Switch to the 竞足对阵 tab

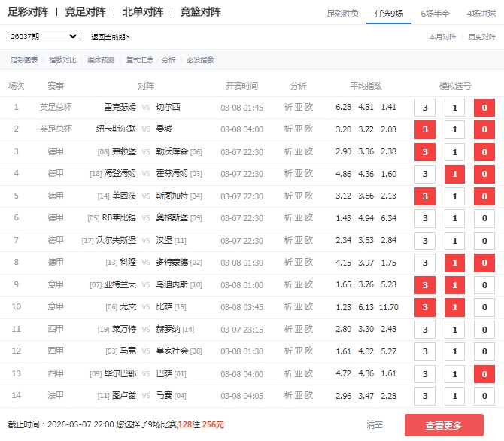click(x=84, y=12)
